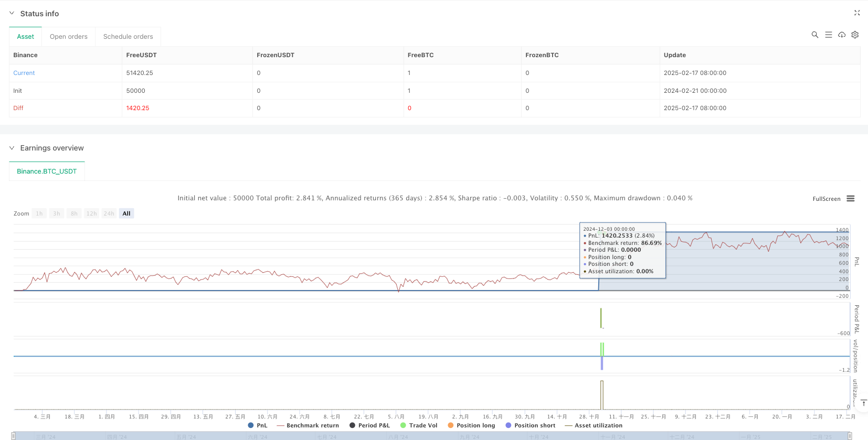Toggle Trade Vol legend item
868x440 pixels.
418,425
